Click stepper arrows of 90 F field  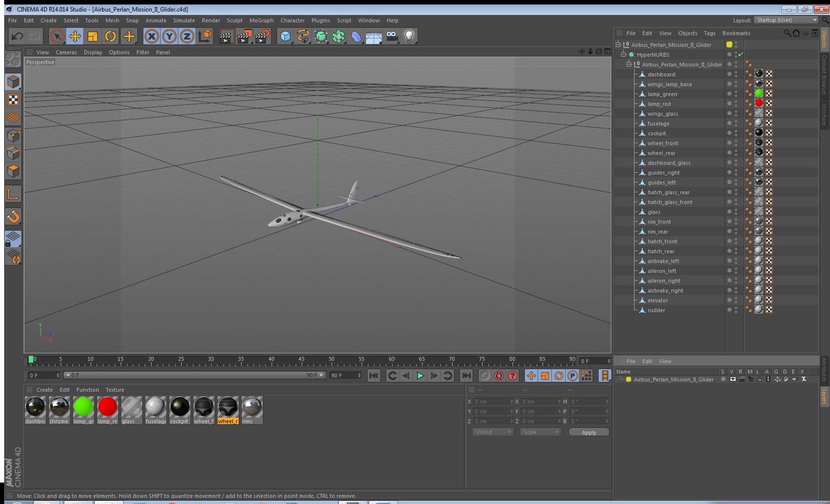pyautogui.click(x=359, y=375)
